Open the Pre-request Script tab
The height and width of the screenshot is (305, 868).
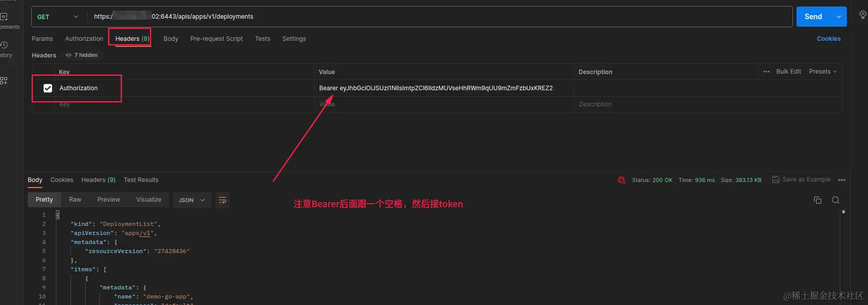(x=216, y=39)
